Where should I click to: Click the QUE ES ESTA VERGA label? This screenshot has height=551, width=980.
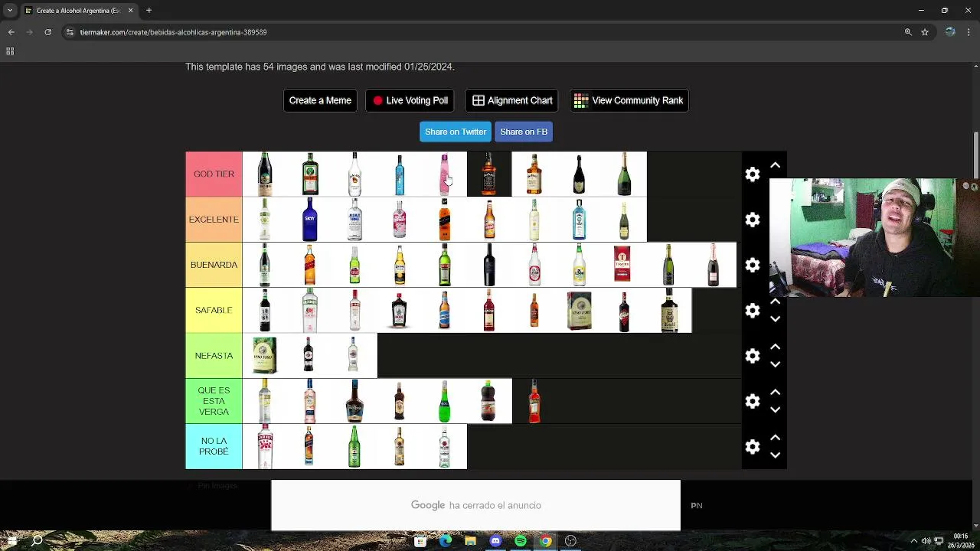214,401
